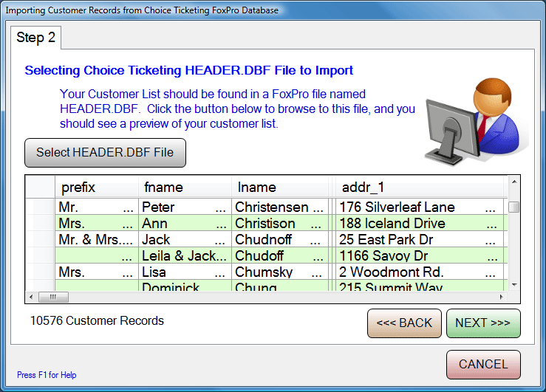Select the 'Mrs.' prefix in Lisa row
This screenshot has width=546, height=392.
tap(97, 272)
